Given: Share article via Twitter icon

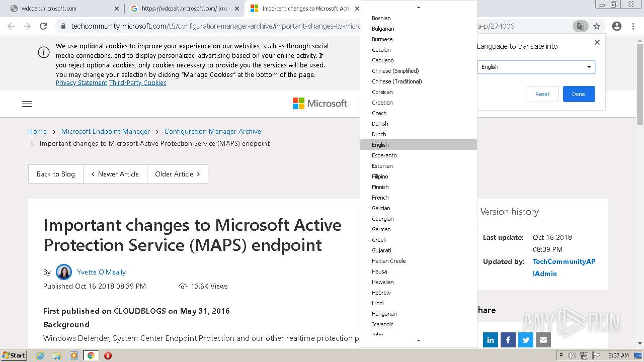Looking at the screenshot, I should pyautogui.click(x=526, y=340).
